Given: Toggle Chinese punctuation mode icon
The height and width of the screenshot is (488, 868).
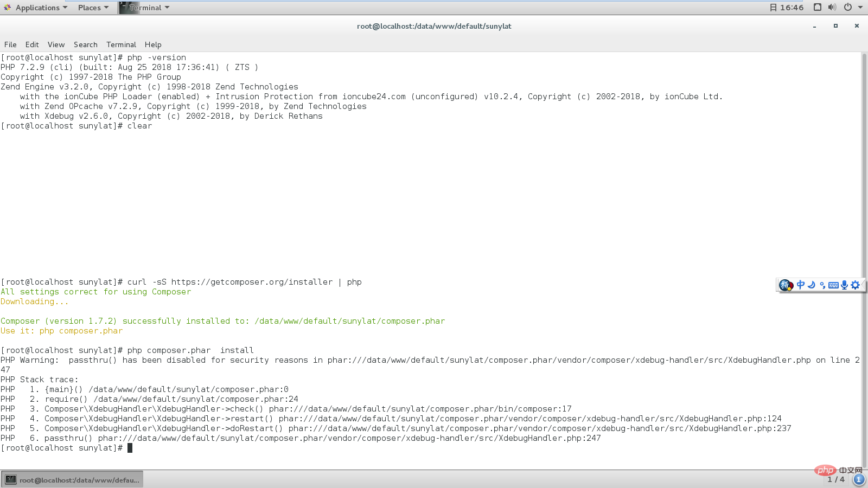Looking at the screenshot, I should 822,285.
